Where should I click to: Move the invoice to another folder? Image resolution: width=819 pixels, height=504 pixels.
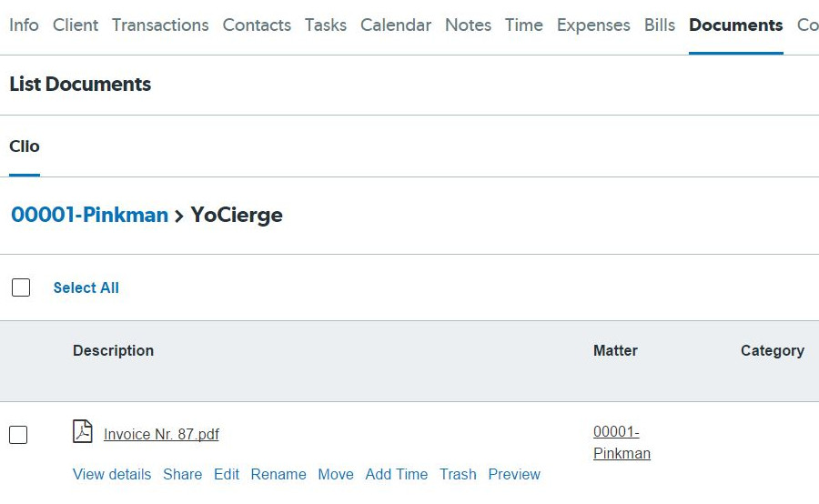tap(336, 474)
